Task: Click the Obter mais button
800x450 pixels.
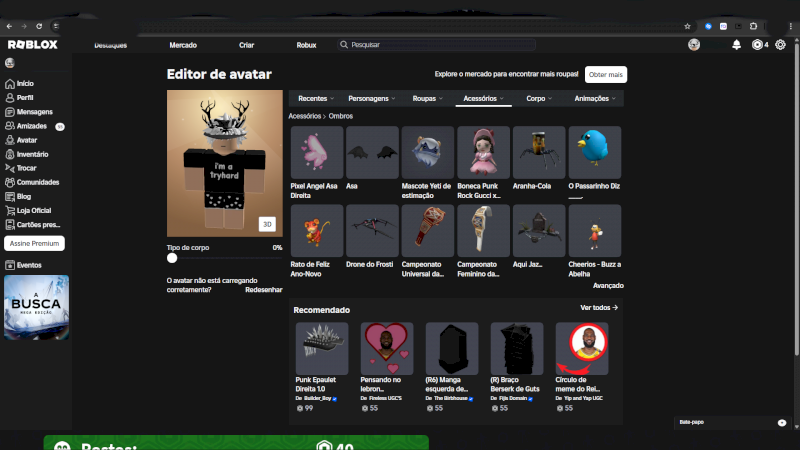Action: tap(606, 74)
